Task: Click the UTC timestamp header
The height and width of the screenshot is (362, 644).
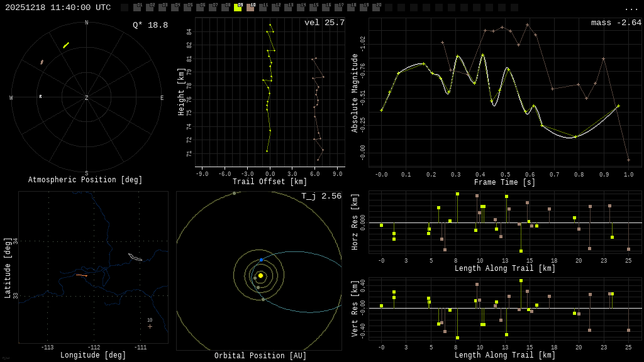Action: [x=58, y=8]
